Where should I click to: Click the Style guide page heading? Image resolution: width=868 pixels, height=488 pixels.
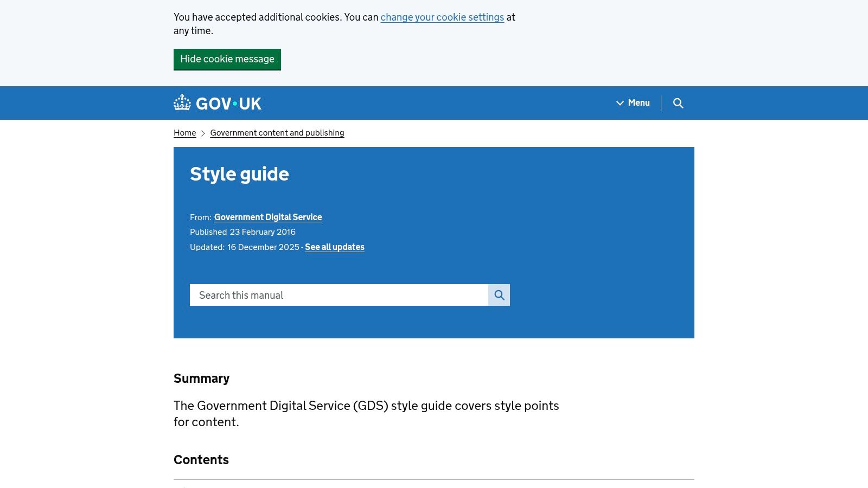point(239,174)
